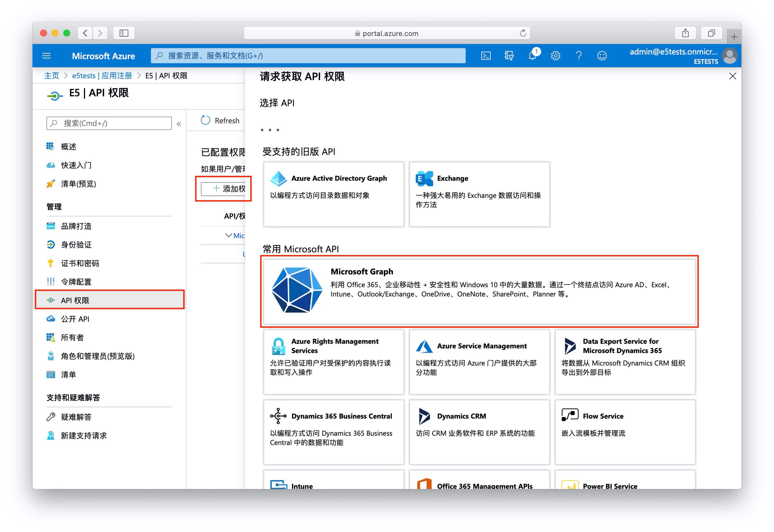Focus the sidebar search (Cmd+/) field

pyautogui.click(x=109, y=123)
